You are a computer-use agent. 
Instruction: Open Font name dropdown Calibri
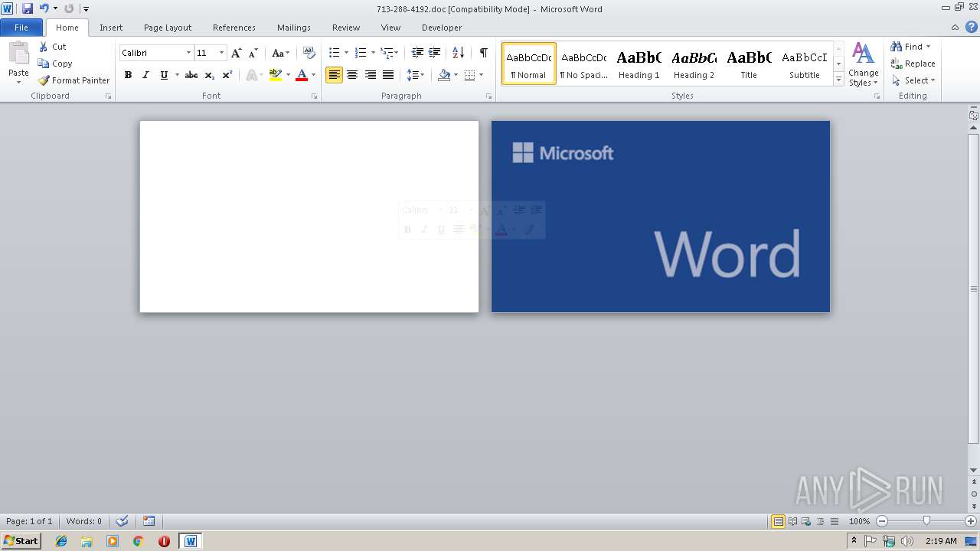click(x=188, y=53)
